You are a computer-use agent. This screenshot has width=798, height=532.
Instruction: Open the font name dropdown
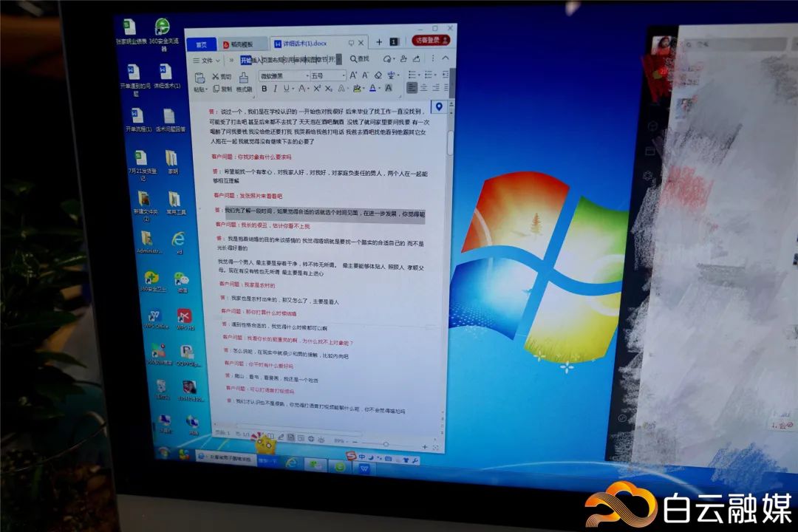coord(283,76)
